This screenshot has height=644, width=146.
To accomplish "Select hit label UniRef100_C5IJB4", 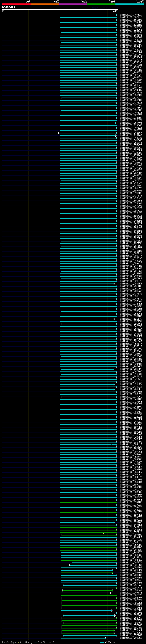I will tap(131, 53).
